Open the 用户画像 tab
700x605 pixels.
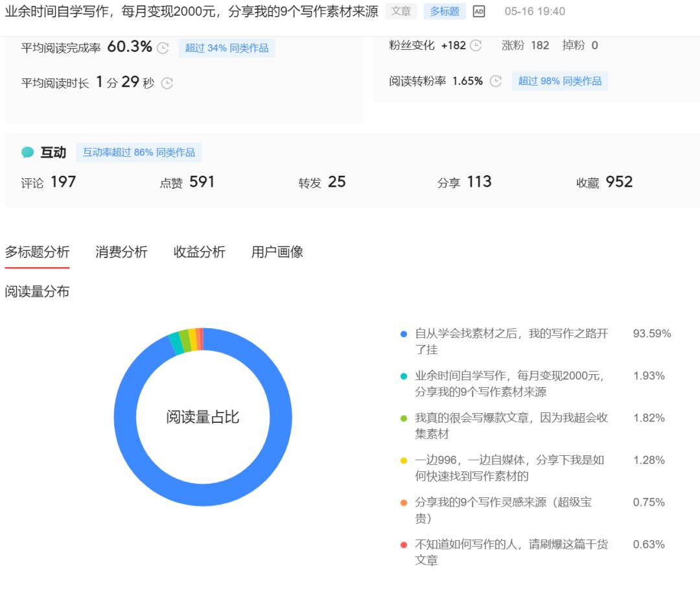[277, 252]
